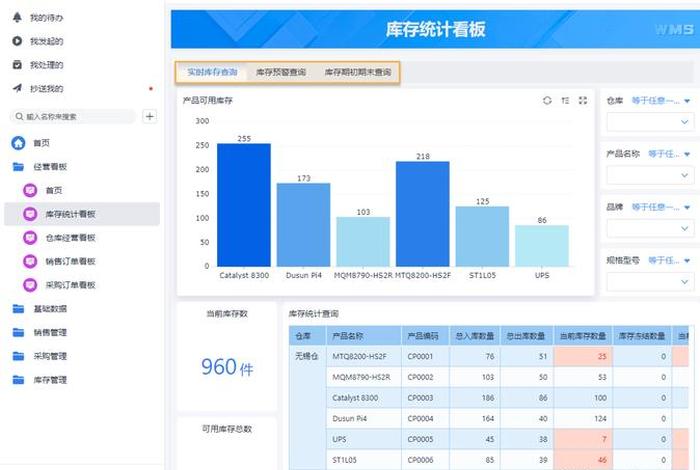Screen dimensions: 700x470
Task: Open 我的待办 bell icon
Action: (x=17, y=17)
